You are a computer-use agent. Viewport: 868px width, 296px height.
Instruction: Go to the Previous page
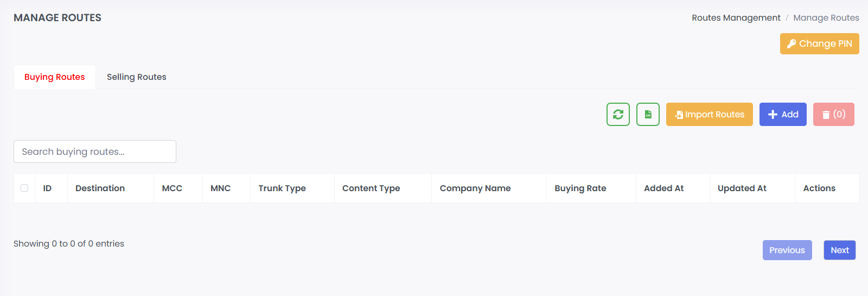point(787,250)
